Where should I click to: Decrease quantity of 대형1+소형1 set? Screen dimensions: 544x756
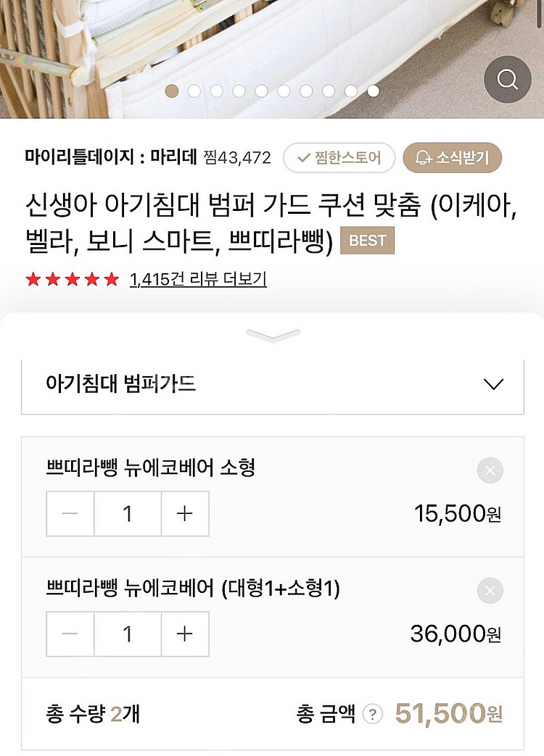point(70,634)
